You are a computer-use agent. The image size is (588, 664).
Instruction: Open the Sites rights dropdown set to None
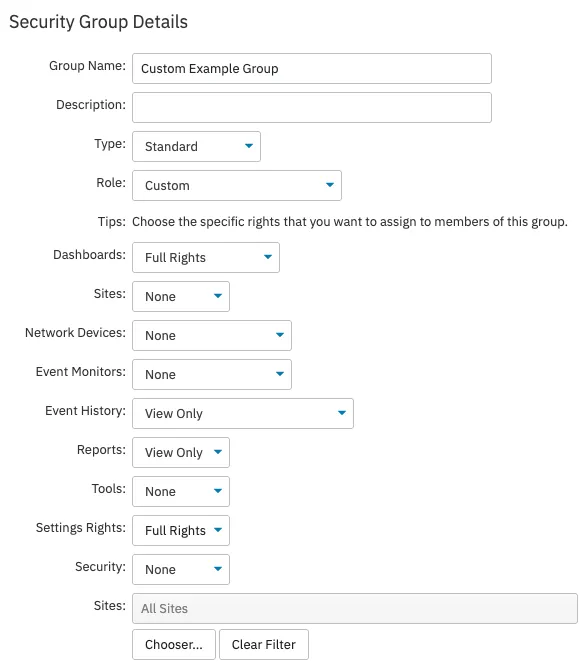coord(181,296)
